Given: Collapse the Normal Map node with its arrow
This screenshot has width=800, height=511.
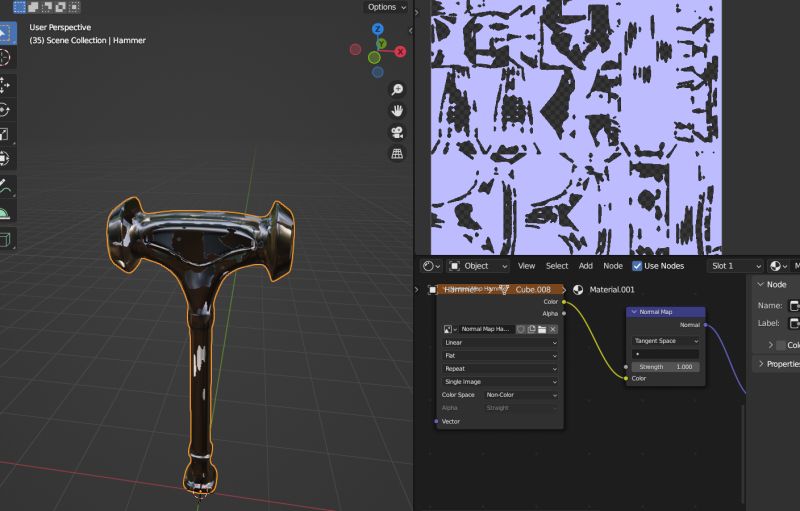Looking at the screenshot, I should coord(634,312).
